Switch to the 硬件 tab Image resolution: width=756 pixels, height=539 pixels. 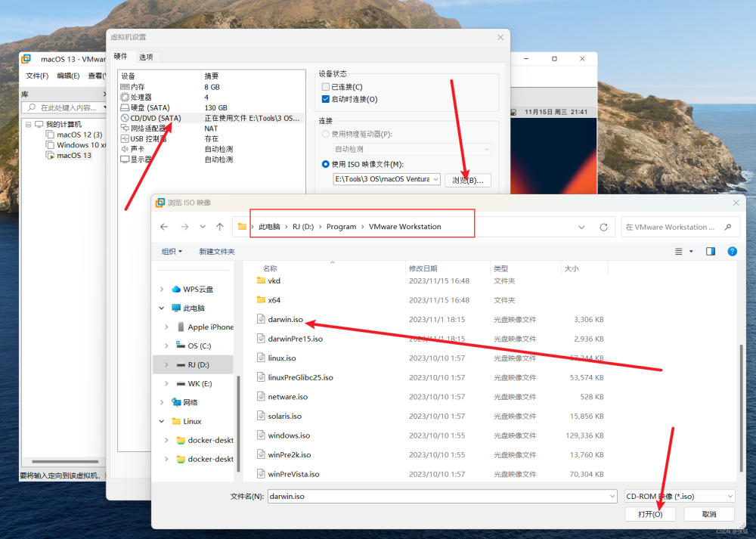120,57
